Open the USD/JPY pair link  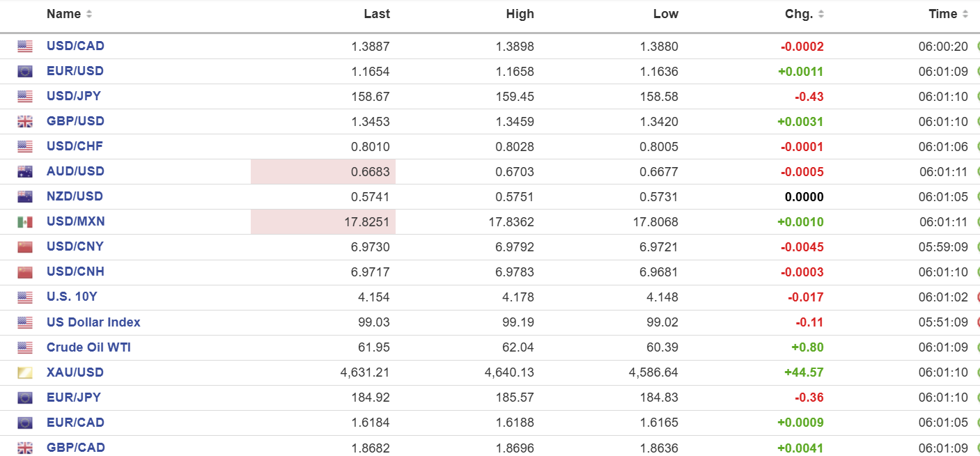pos(73,96)
